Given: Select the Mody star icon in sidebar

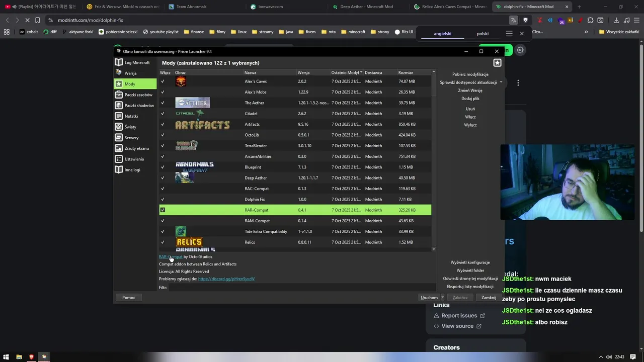Looking at the screenshot, I should pos(119,84).
